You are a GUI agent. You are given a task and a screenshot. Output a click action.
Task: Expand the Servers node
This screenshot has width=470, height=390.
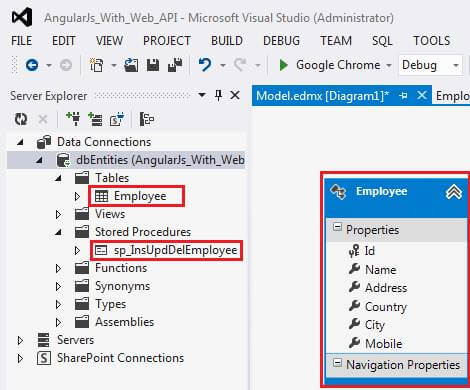20,340
